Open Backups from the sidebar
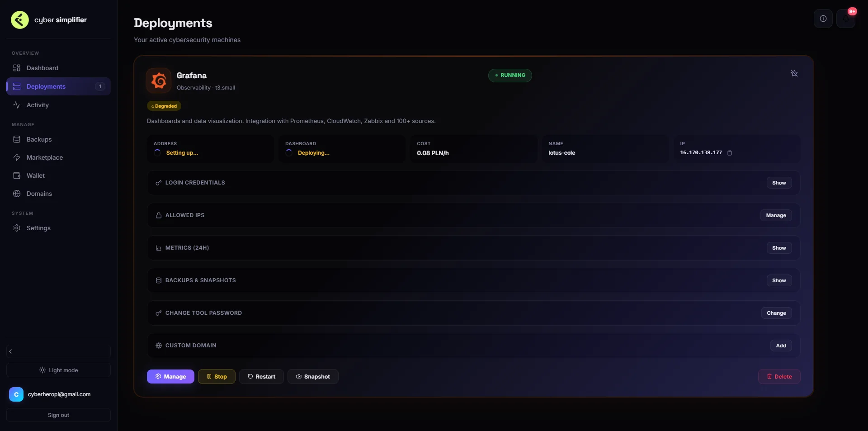 (x=58, y=139)
